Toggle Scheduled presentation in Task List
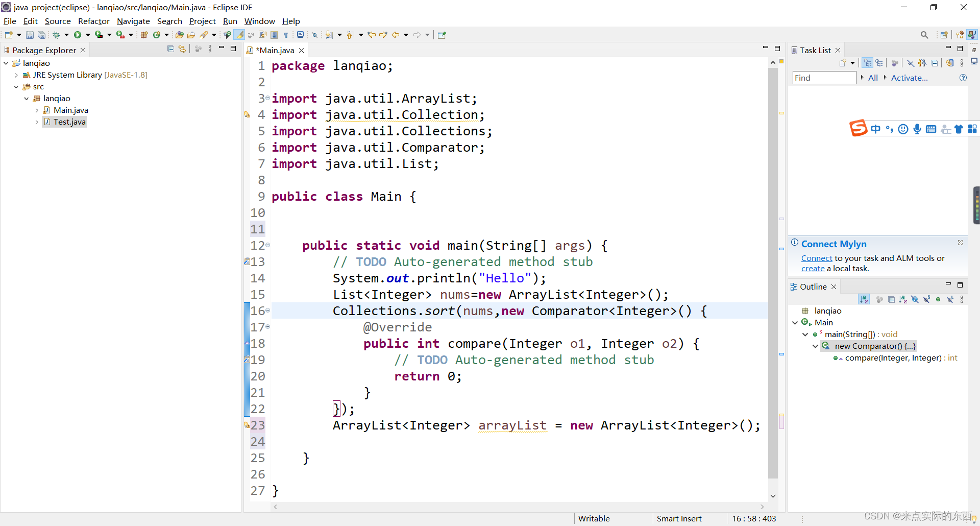 click(x=879, y=63)
